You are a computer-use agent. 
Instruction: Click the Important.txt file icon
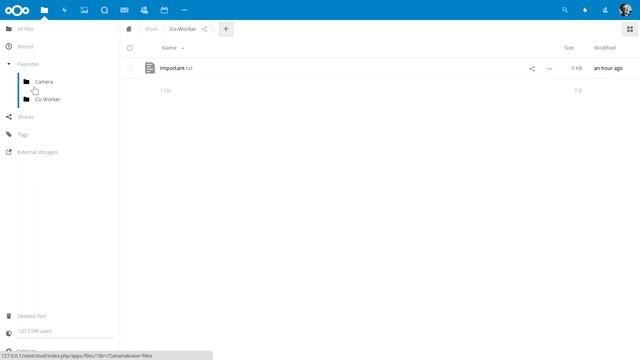150,68
